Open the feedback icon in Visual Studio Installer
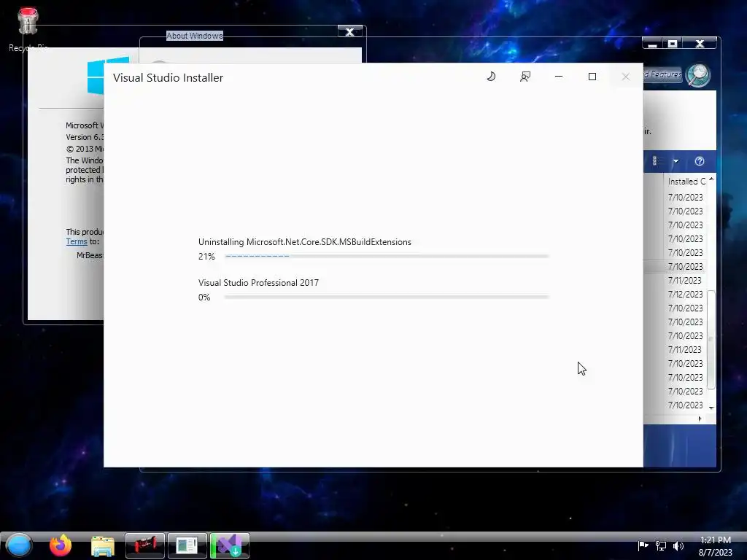This screenshot has width=747, height=560. point(525,77)
